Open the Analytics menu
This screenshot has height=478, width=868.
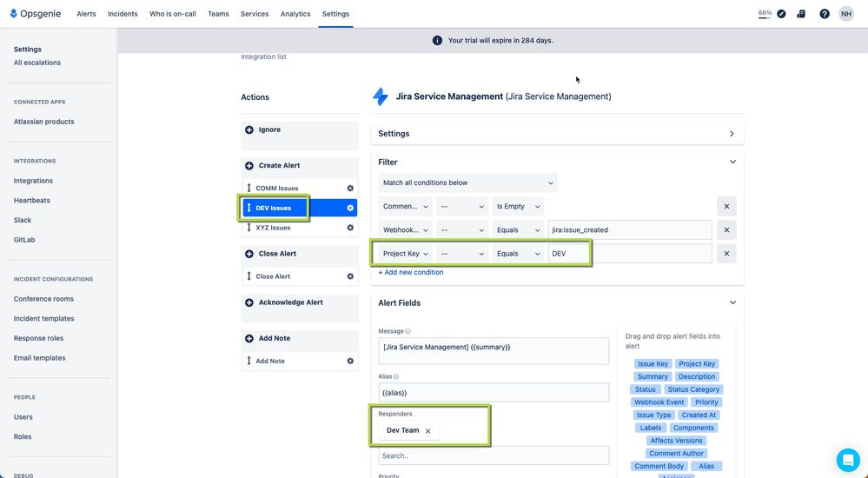[295, 14]
